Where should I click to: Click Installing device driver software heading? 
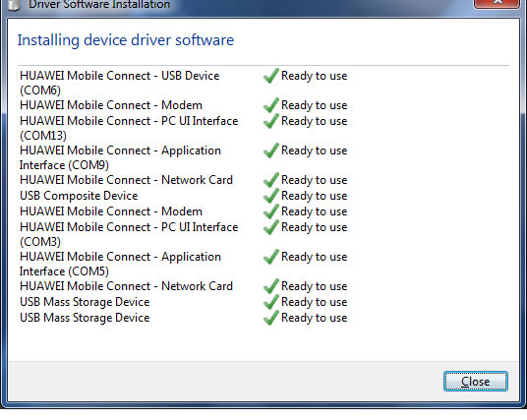pyautogui.click(x=126, y=40)
